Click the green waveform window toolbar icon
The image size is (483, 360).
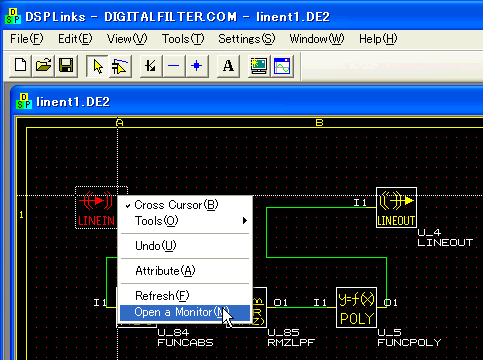pos(282,66)
